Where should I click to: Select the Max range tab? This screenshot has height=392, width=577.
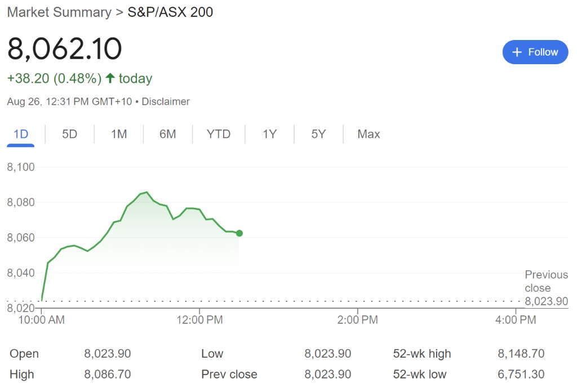tap(369, 134)
